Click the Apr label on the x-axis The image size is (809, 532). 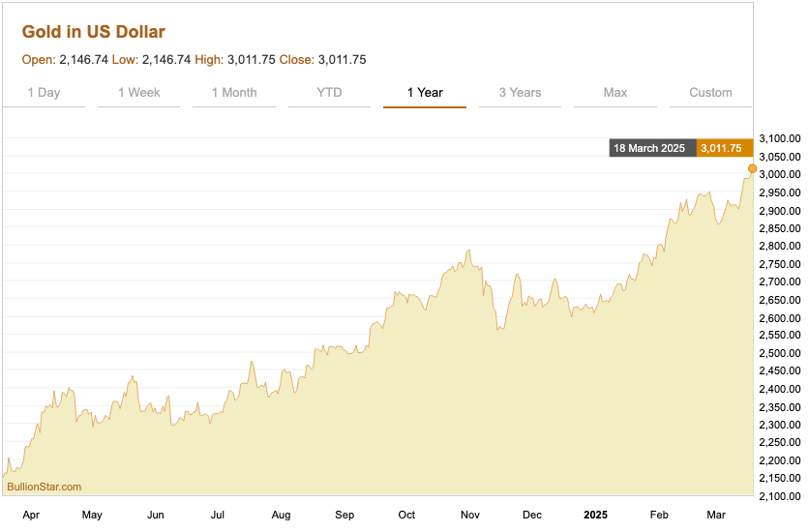pos(31,515)
